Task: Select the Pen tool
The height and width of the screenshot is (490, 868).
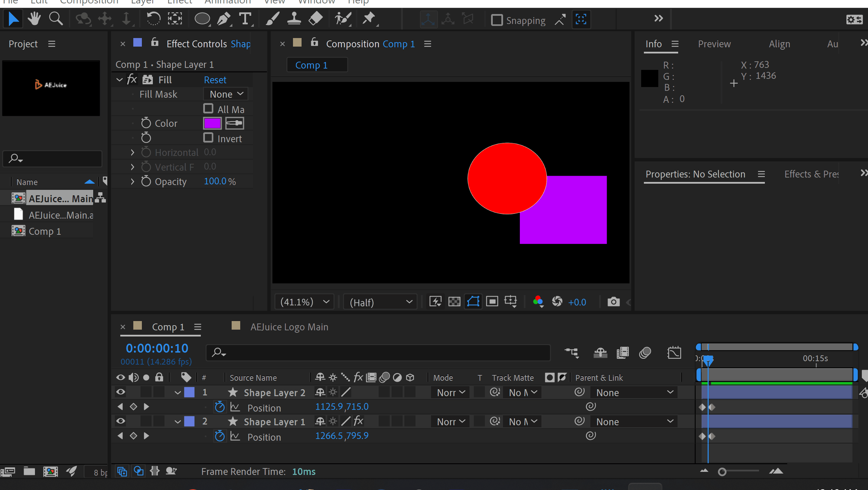Action: pos(224,19)
